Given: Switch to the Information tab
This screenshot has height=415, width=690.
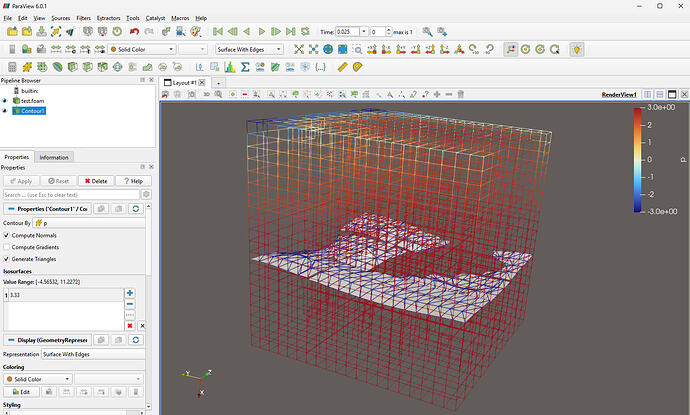Looking at the screenshot, I should 53,157.
